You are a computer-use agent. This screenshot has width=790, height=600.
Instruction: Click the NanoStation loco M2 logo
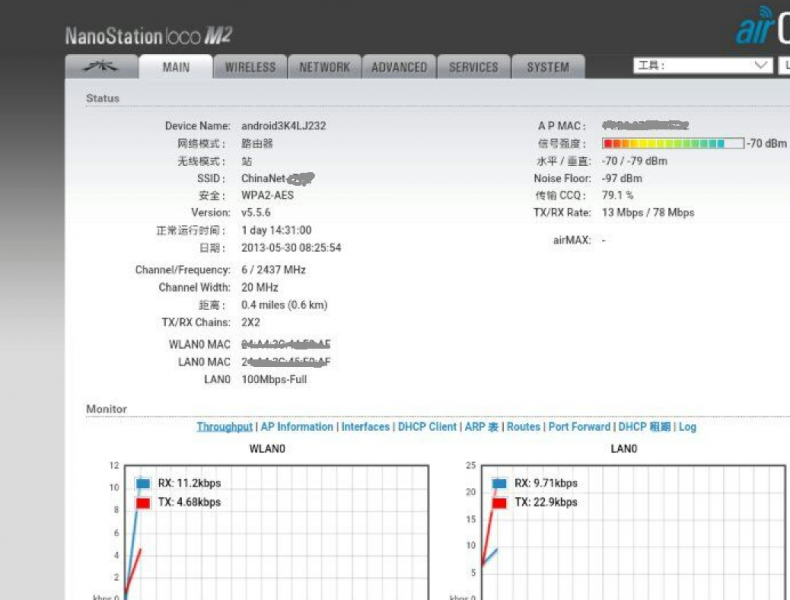point(149,36)
